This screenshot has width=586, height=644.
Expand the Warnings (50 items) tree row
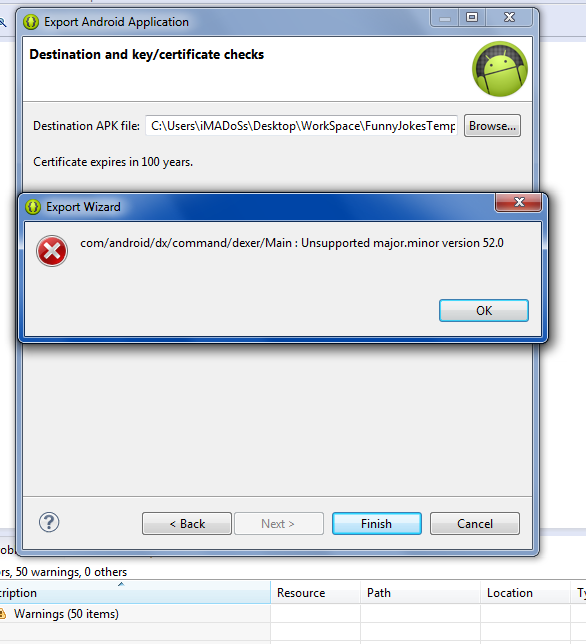tap(66, 614)
